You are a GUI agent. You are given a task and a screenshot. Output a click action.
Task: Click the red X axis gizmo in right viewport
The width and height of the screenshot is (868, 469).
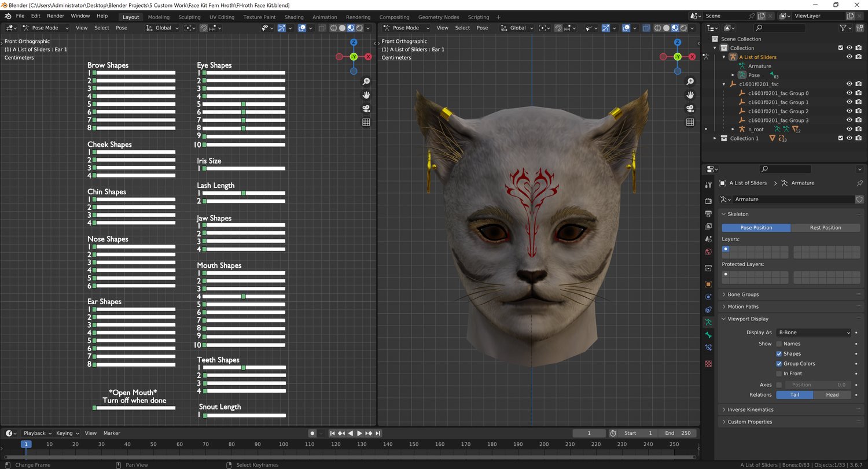(692, 57)
